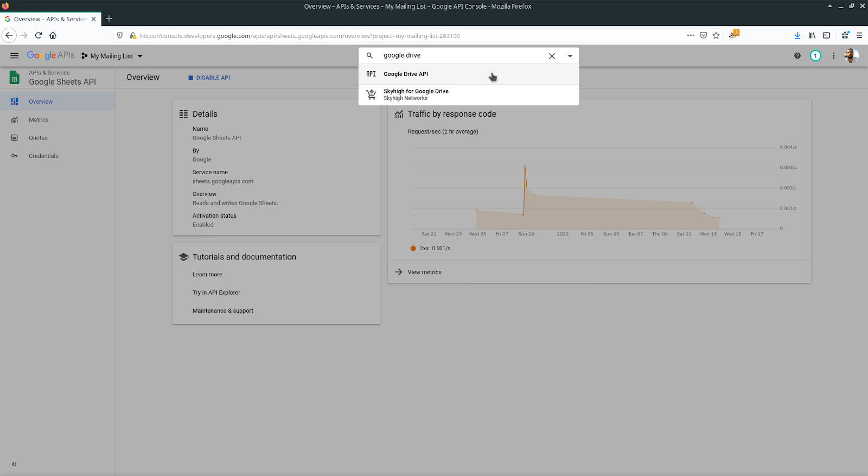Click the green Google Sheets API icon
Screen dimensions: 868x476
(15, 78)
